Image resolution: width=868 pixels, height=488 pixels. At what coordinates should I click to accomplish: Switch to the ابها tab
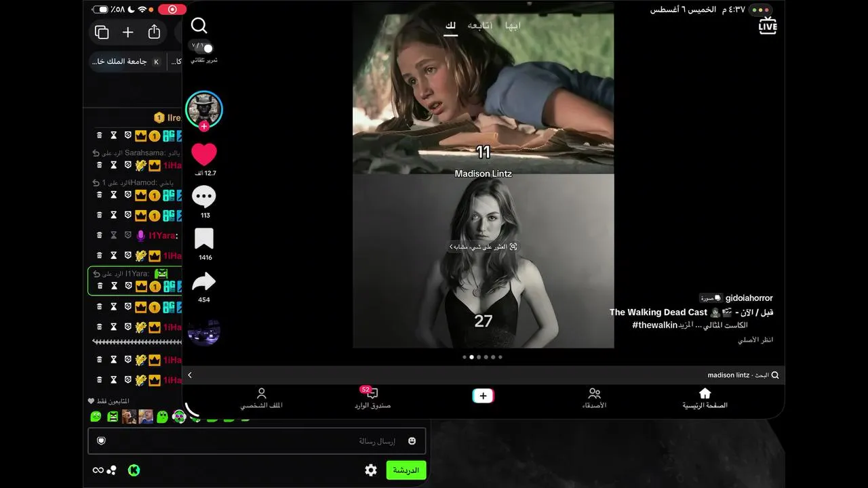tap(513, 26)
